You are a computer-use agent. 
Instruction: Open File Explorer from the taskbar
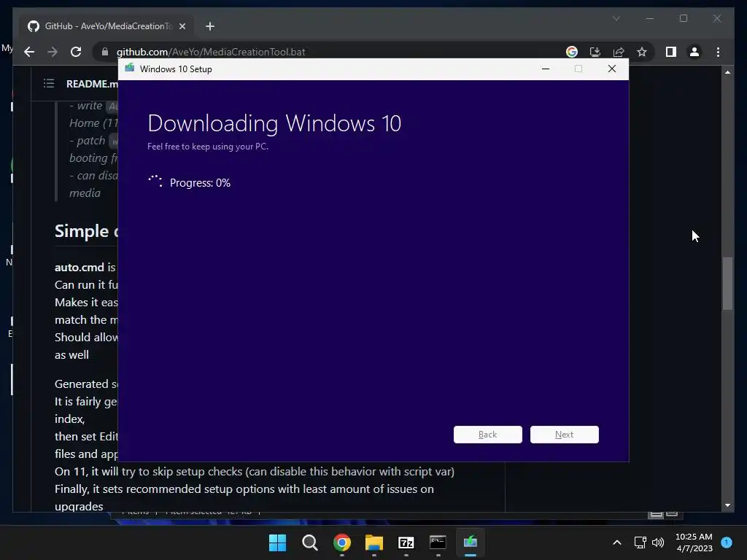pyautogui.click(x=374, y=542)
